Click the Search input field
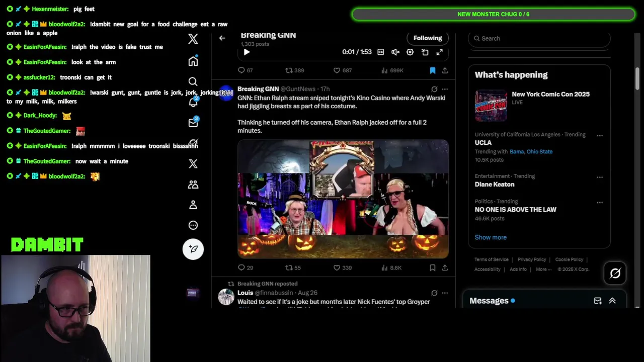Screen dimensions: 644x362 539,39
